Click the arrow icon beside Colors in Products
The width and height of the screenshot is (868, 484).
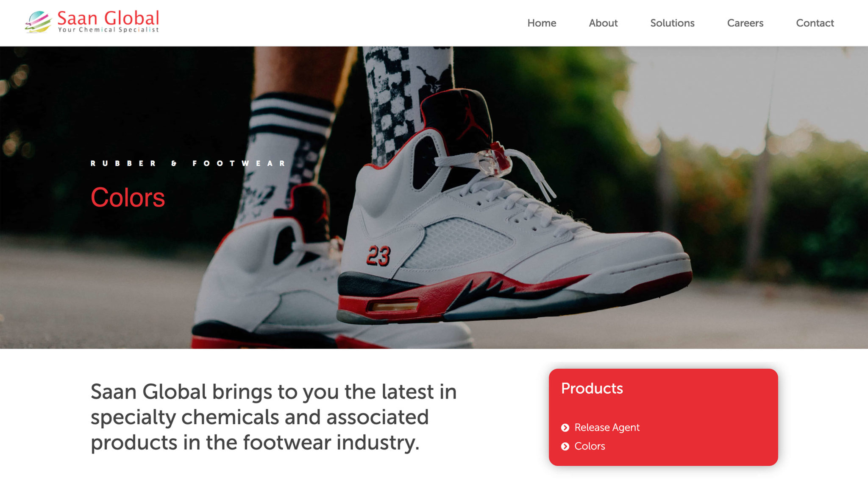pos(565,446)
